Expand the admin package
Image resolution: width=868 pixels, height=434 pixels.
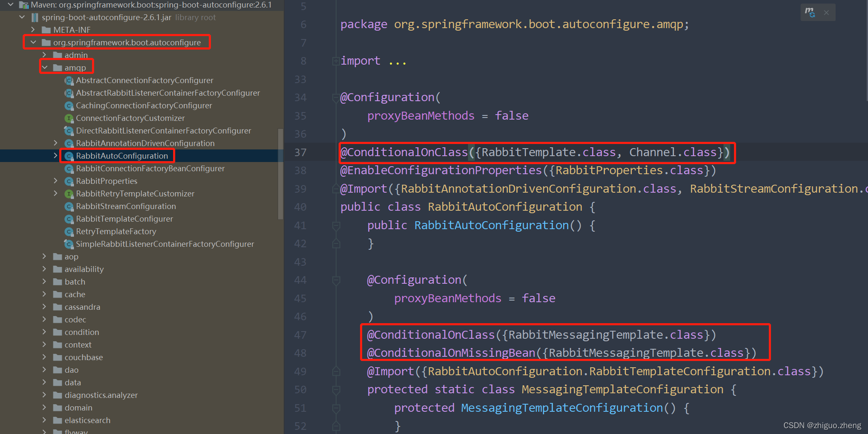45,55
